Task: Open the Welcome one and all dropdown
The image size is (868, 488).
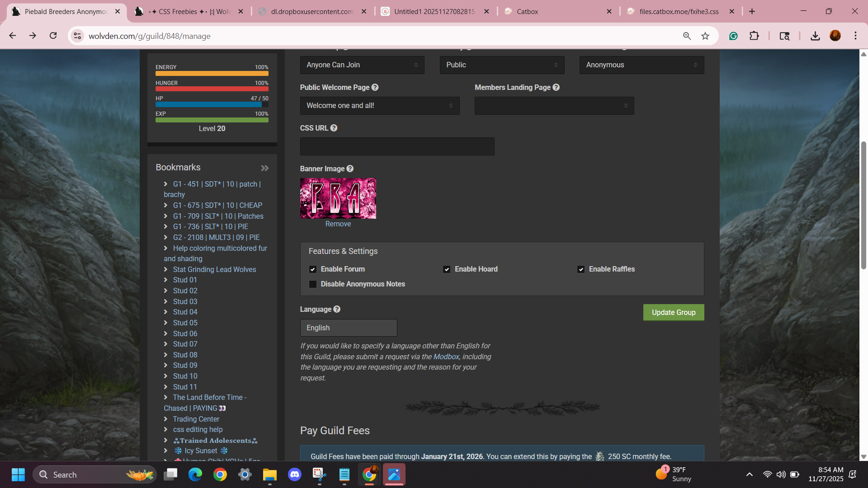Action: coord(380,106)
